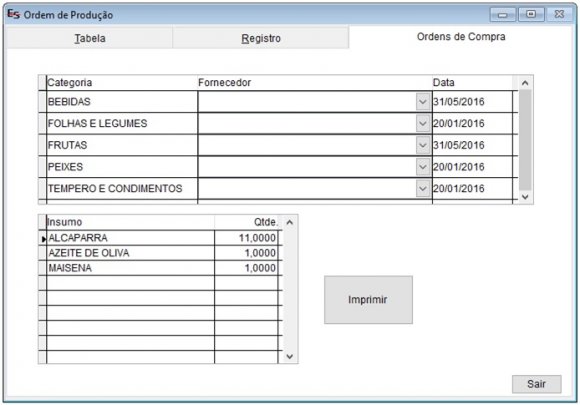The height and width of the screenshot is (405, 580).
Task: Select the ALCAPARRA insumo row
Action: 130,238
